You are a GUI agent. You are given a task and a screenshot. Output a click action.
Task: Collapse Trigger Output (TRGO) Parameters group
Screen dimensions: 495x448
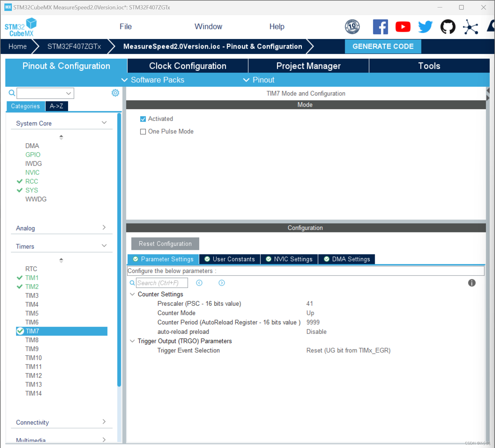pos(132,341)
